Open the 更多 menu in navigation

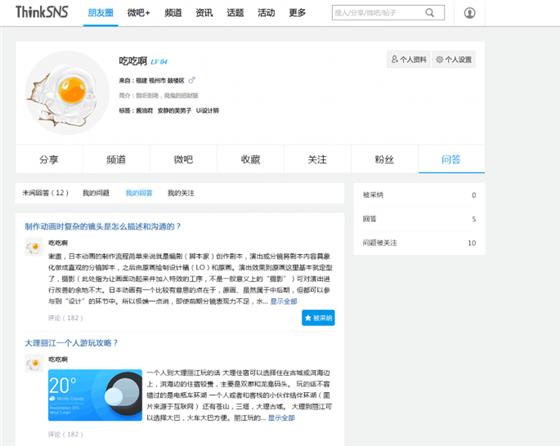click(x=297, y=13)
